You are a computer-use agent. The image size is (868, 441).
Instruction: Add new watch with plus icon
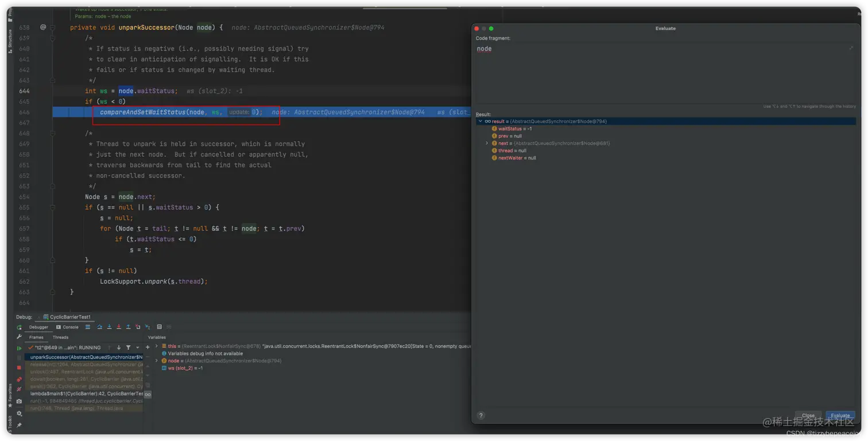click(x=148, y=348)
